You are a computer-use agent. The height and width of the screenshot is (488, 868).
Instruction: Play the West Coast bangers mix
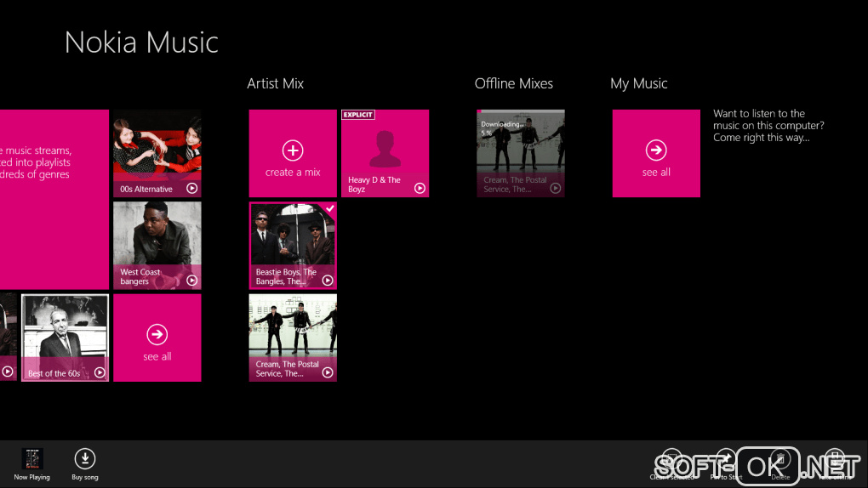click(192, 281)
